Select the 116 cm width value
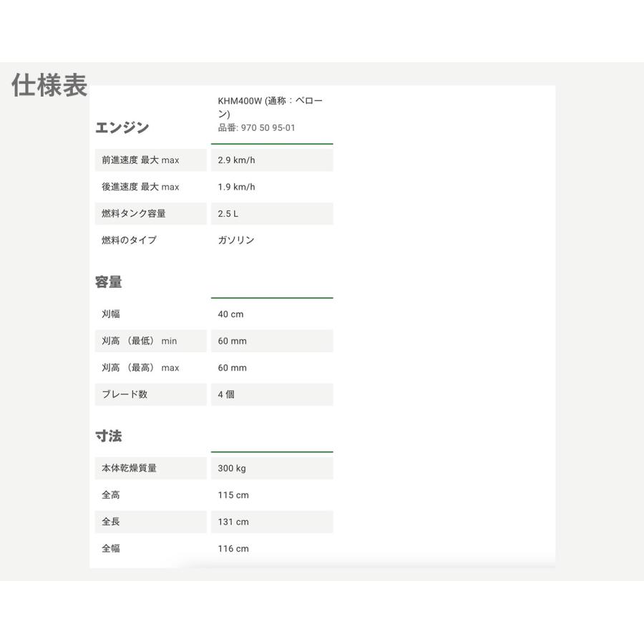644x644 pixels. coord(233,549)
